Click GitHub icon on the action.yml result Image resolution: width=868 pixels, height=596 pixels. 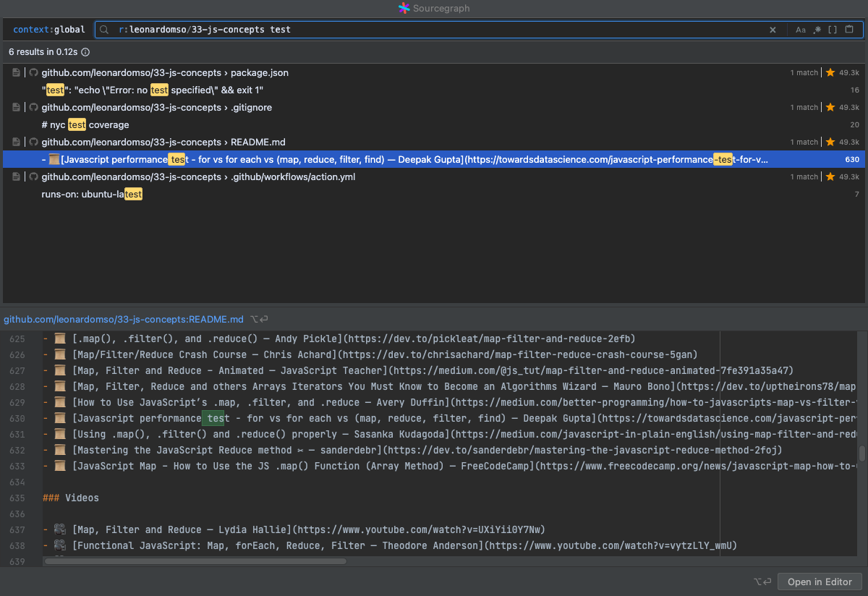pos(33,176)
